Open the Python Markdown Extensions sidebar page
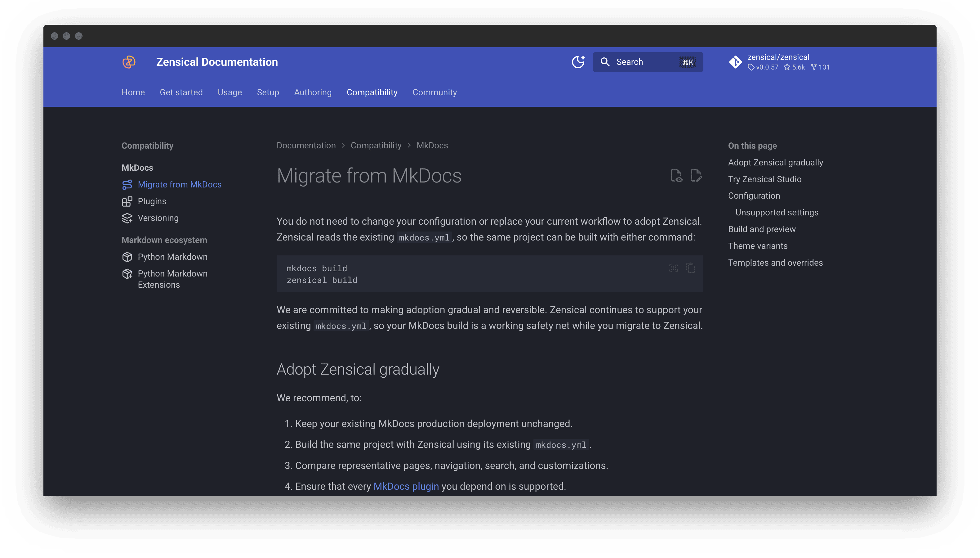The image size is (980, 558). pyautogui.click(x=172, y=279)
